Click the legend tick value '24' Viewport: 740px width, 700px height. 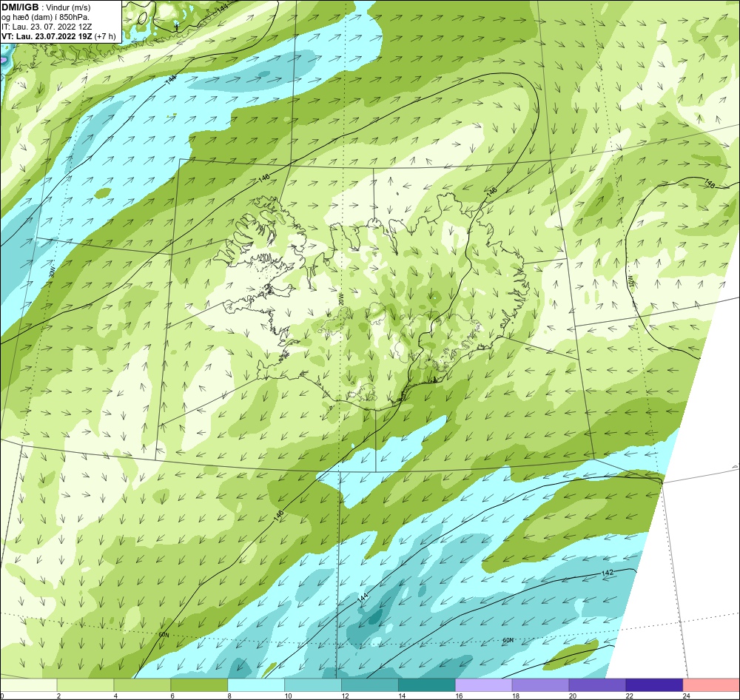pyautogui.click(x=686, y=696)
